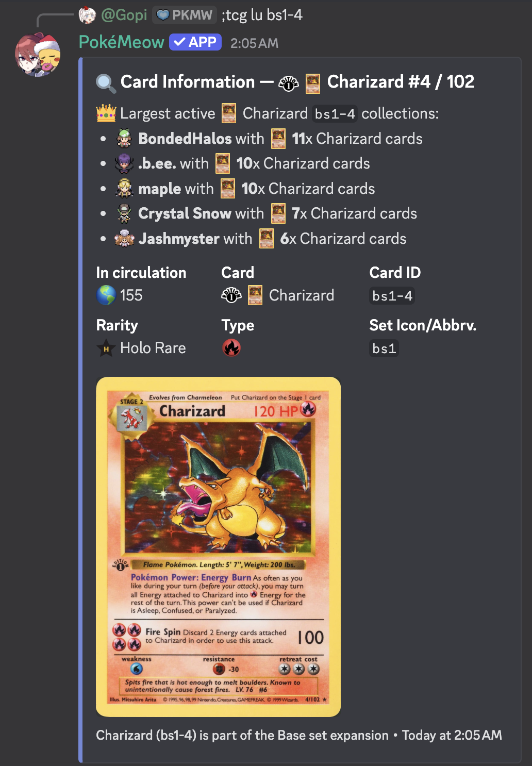Screen dimensions: 532x766
Task: Click the Jashmyster trainer sprite icon
Action: coord(124,239)
